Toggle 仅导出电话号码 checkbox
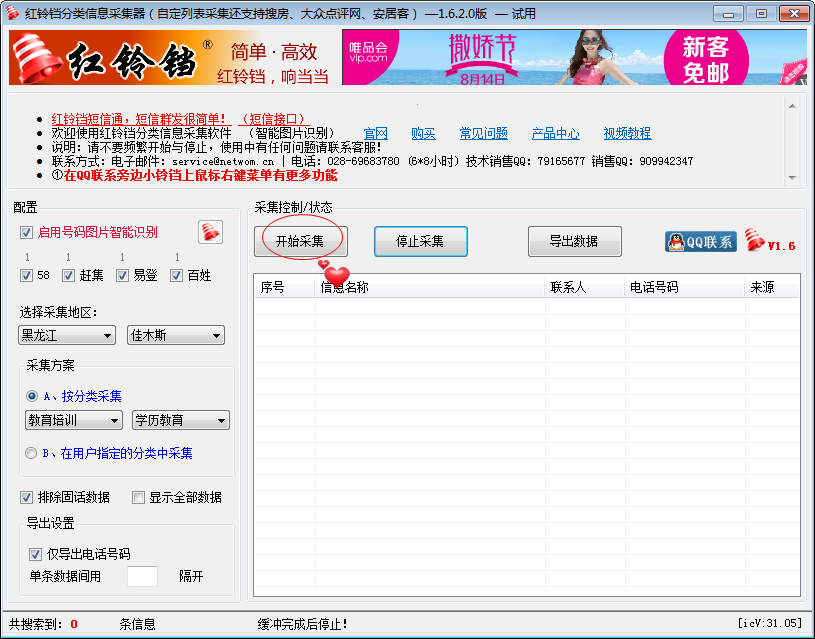The image size is (815, 639). click(35, 554)
